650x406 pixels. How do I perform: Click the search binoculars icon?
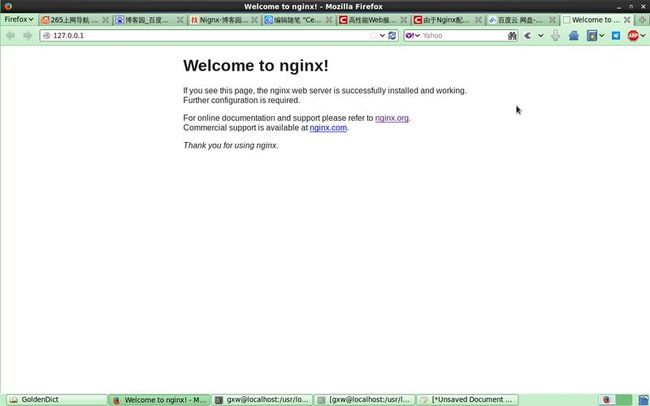coord(512,36)
